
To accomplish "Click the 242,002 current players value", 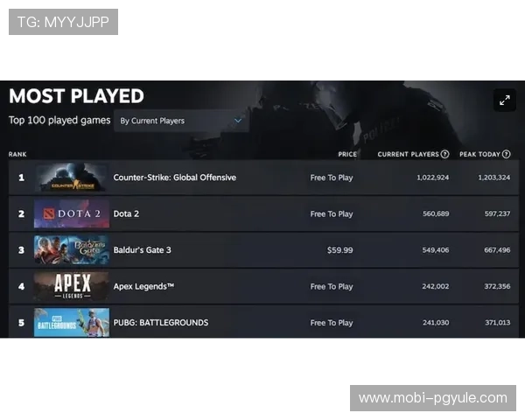I will coord(436,286).
